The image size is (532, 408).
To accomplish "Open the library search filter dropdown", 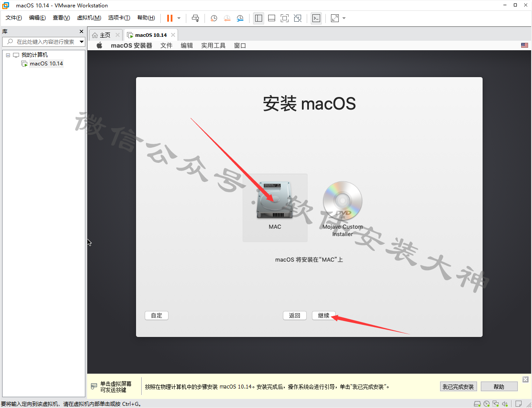I will tap(82, 42).
